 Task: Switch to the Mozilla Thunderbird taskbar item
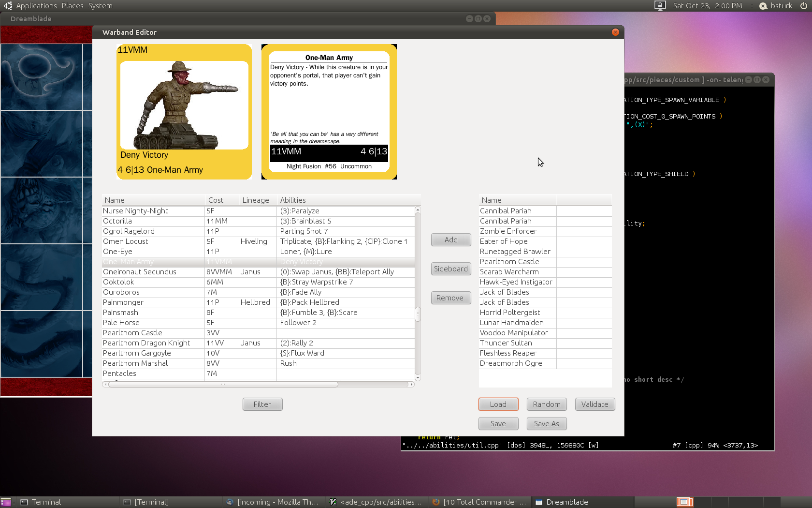point(274,502)
